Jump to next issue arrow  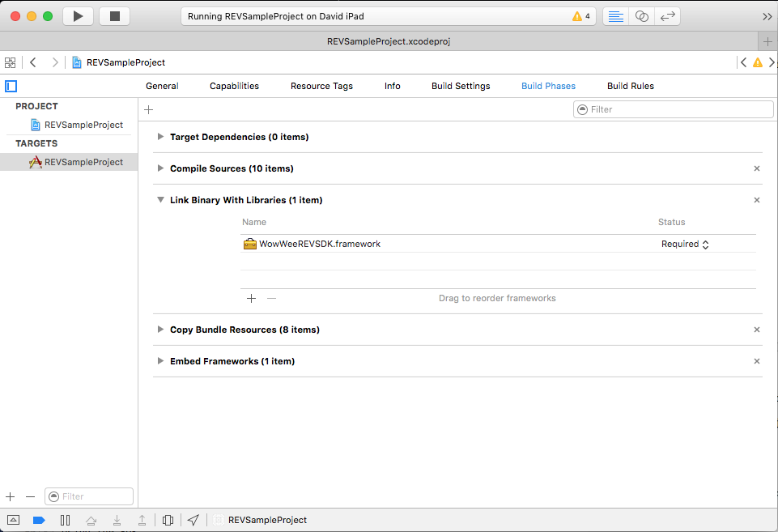point(772,62)
